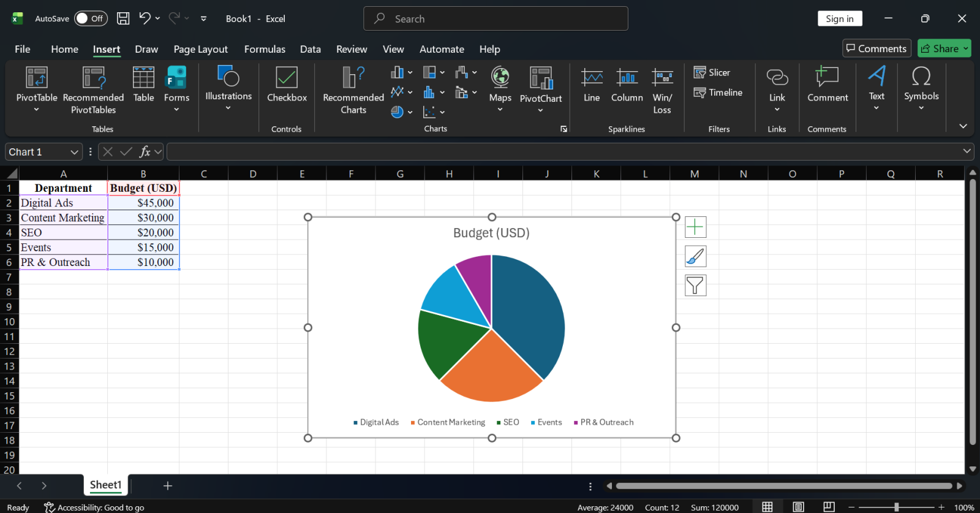
Task: Switch to Page Layout view in status bar
Action: pos(798,507)
